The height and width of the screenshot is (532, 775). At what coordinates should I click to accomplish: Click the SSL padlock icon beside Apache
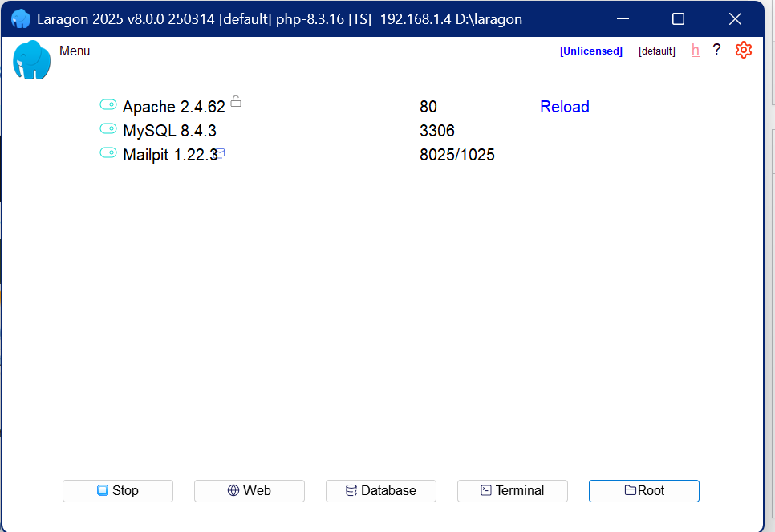coord(236,101)
